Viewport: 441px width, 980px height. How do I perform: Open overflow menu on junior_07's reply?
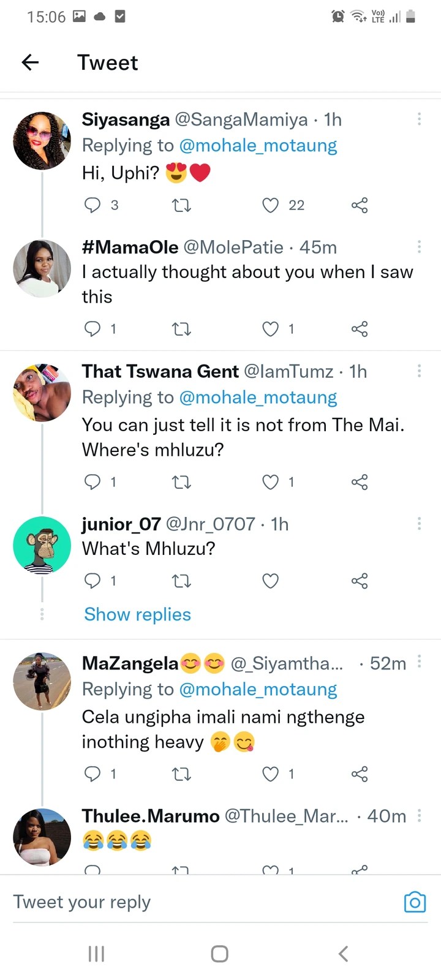419,523
